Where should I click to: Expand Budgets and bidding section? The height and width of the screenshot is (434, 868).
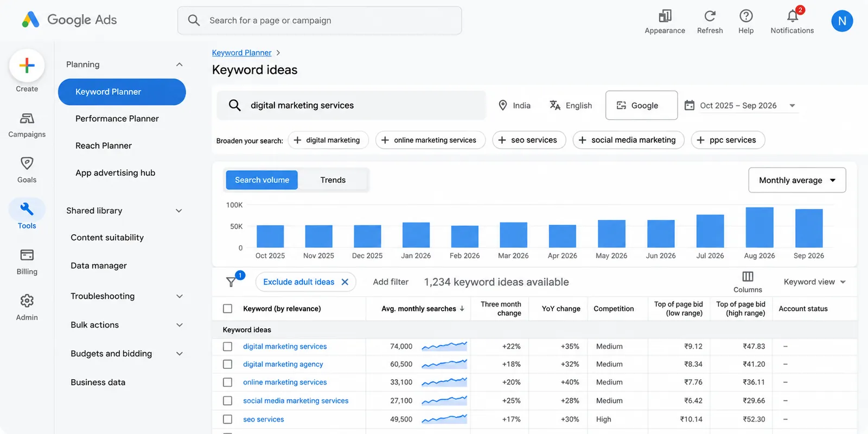tap(180, 354)
